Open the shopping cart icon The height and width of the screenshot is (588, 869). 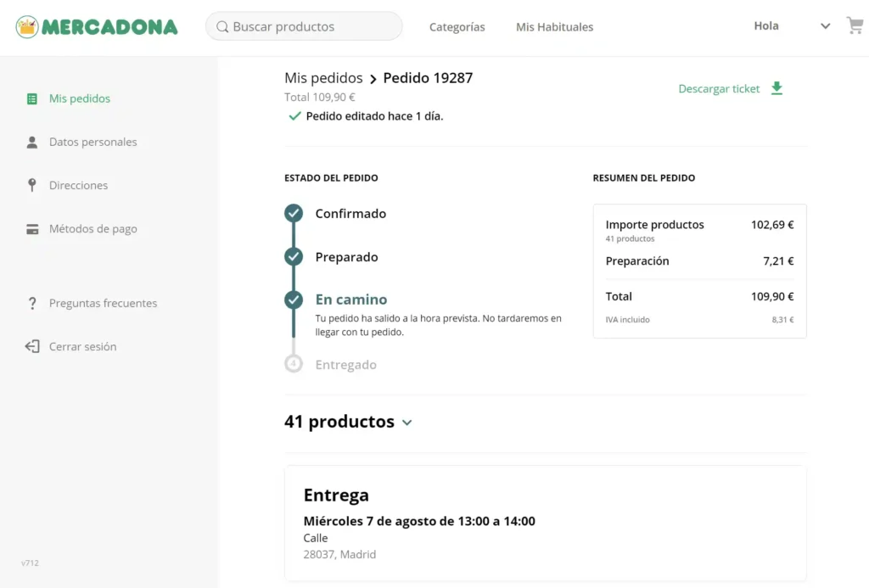coord(855,25)
